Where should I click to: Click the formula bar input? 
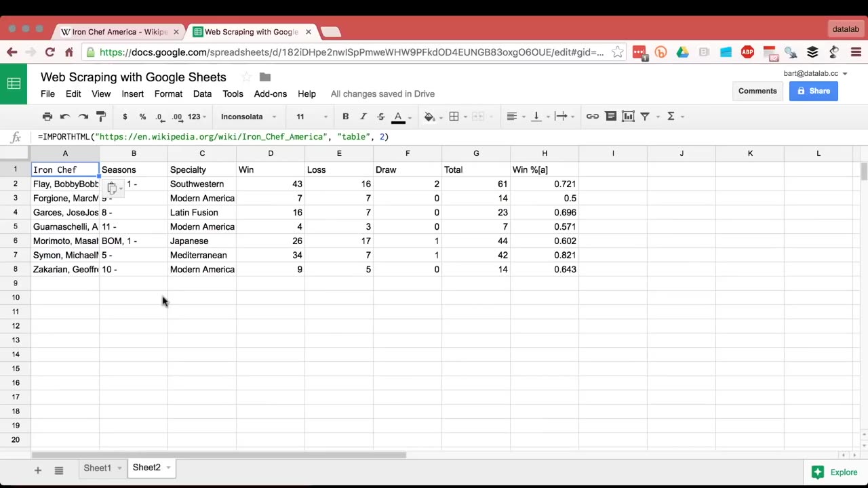click(x=448, y=137)
